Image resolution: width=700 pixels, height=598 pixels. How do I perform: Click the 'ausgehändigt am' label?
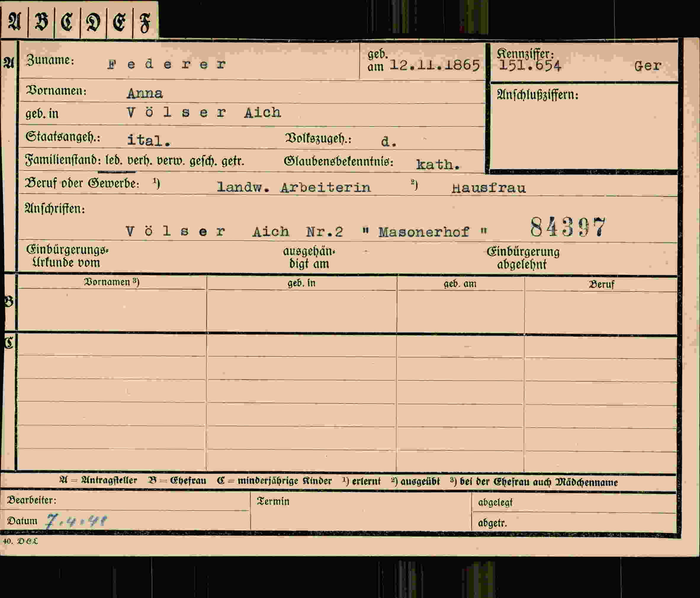coord(309,257)
